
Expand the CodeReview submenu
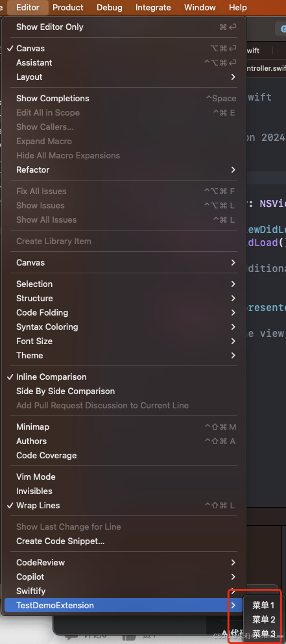pyautogui.click(x=124, y=563)
